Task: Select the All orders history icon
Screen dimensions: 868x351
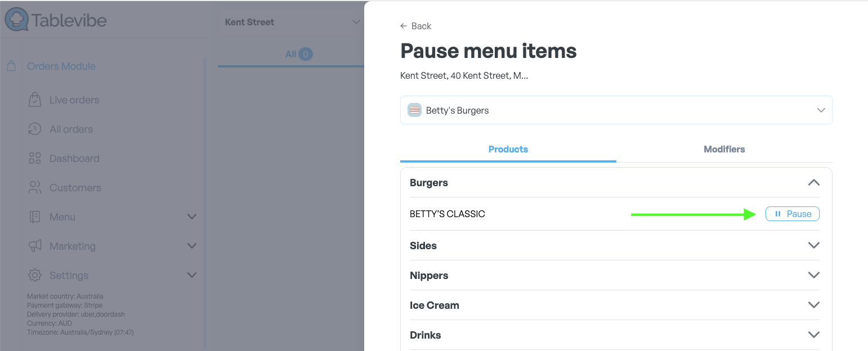Action: click(x=35, y=129)
